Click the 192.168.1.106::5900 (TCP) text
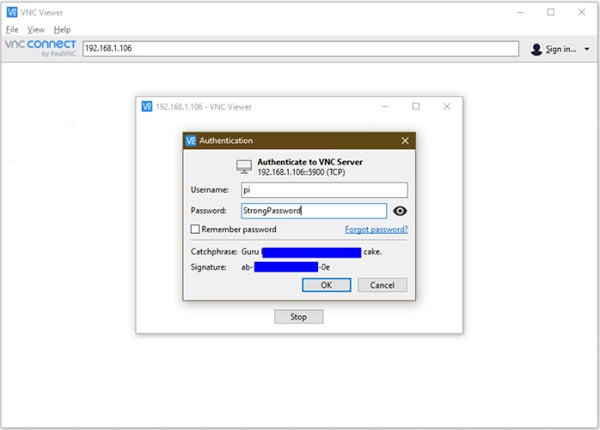The image size is (600, 430). 301,172
